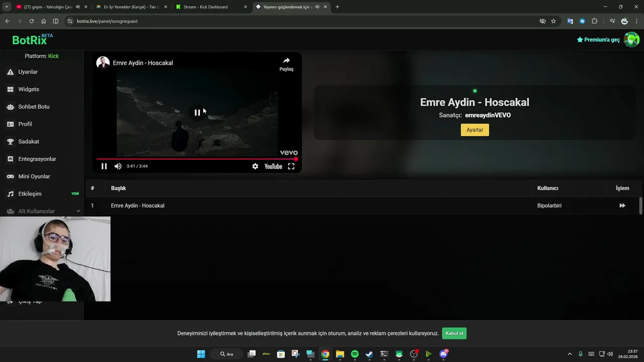The width and height of the screenshot is (644, 362).
Task: Open Discord from the taskbar
Action: pyautogui.click(x=443, y=354)
